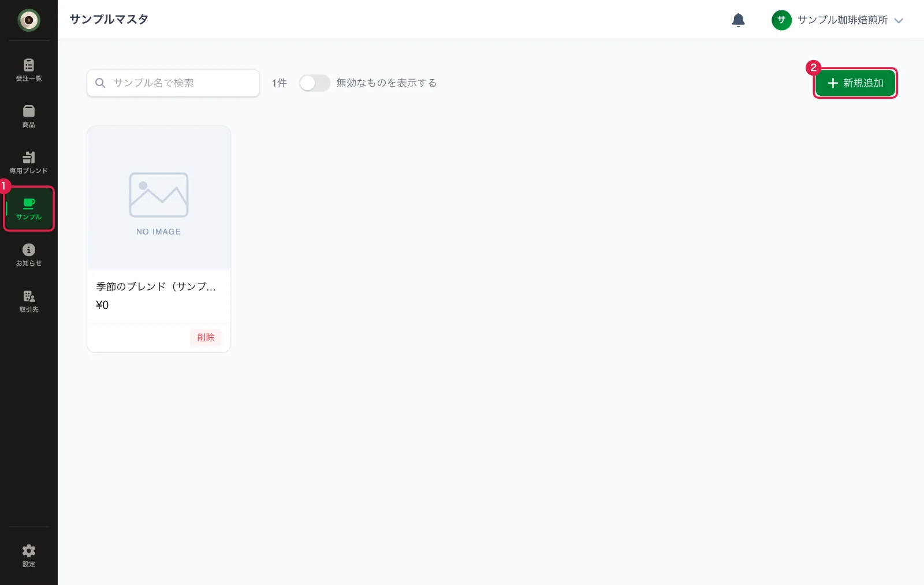This screenshot has width=924, height=585.
Task: Click the notification bell icon
Action: point(738,20)
